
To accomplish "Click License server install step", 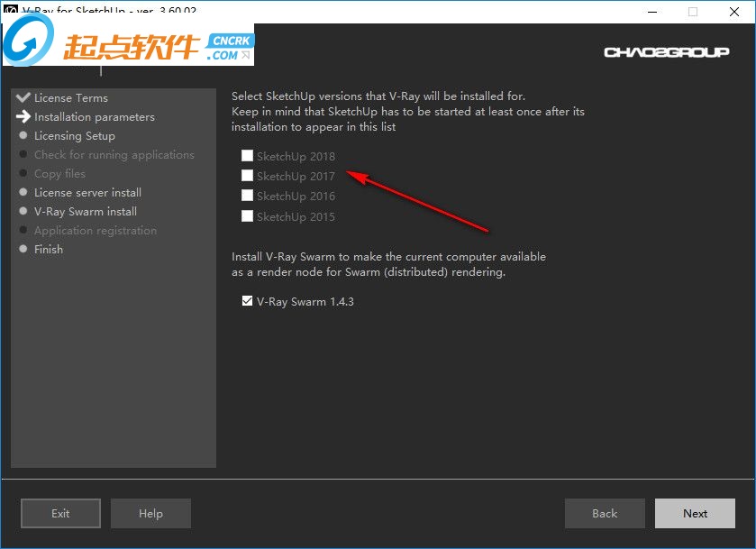I will [87, 193].
